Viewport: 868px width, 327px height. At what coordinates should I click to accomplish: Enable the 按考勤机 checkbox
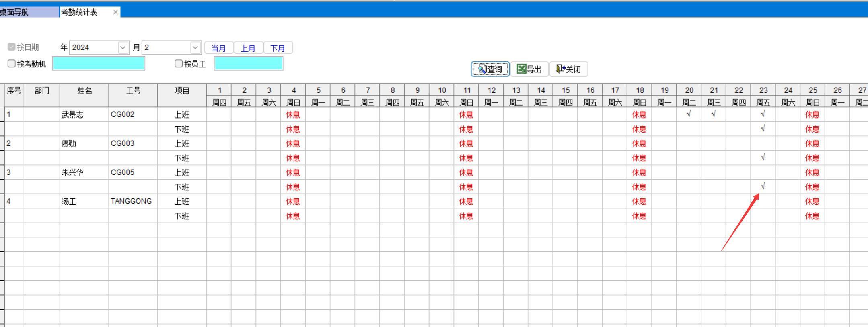(x=12, y=64)
